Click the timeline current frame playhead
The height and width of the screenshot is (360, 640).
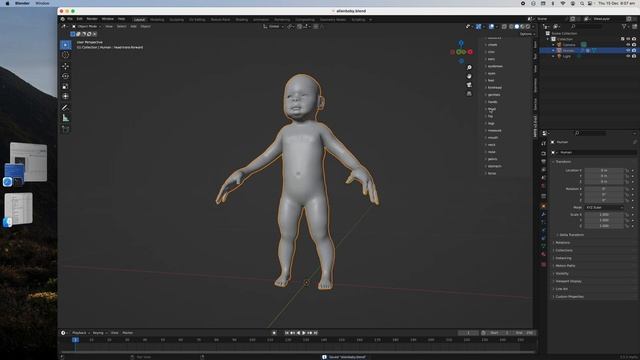click(x=75, y=340)
